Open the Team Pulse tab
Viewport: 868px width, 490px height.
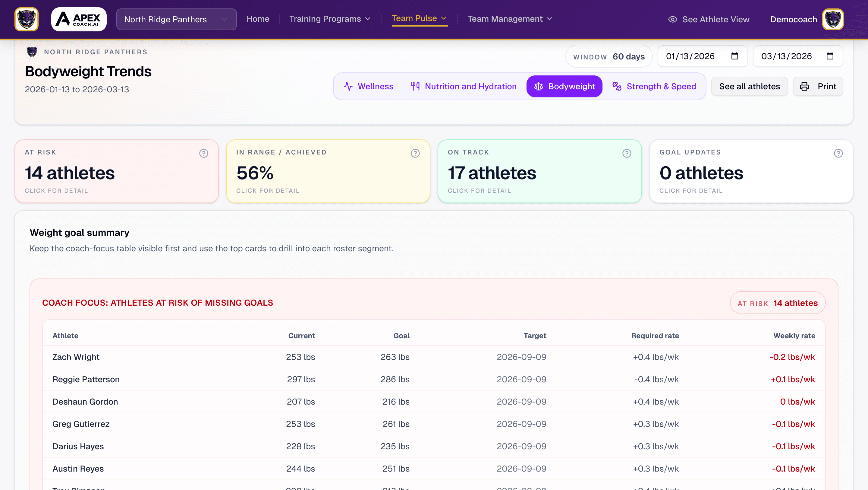(x=419, y=18)
